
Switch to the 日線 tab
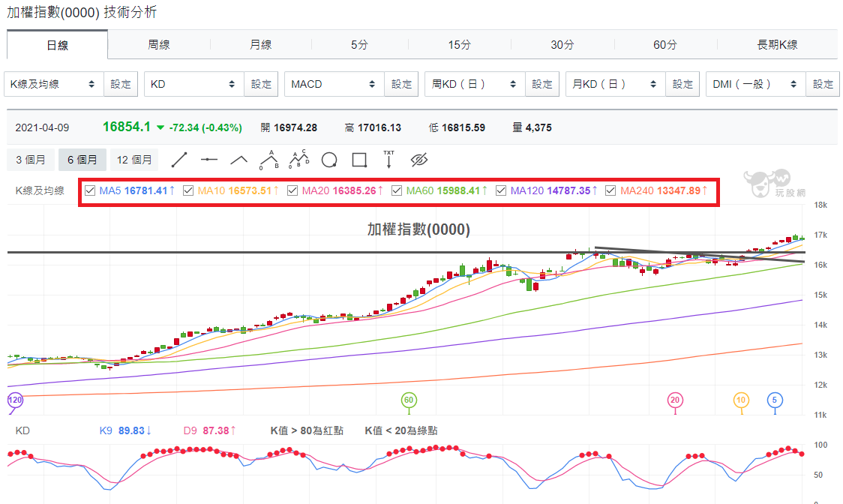tap(58, 45)
